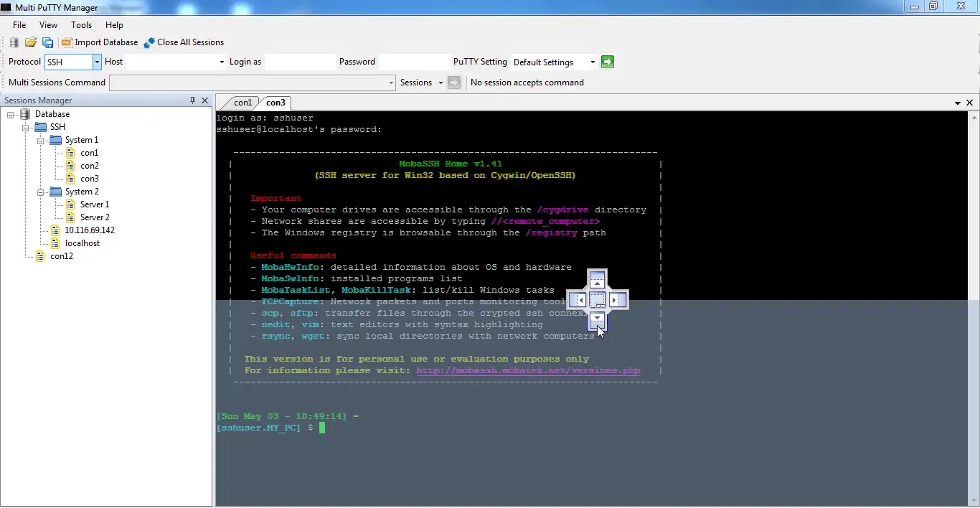
Task: Open the Host dropdown arrow
Action: [222, 62]
